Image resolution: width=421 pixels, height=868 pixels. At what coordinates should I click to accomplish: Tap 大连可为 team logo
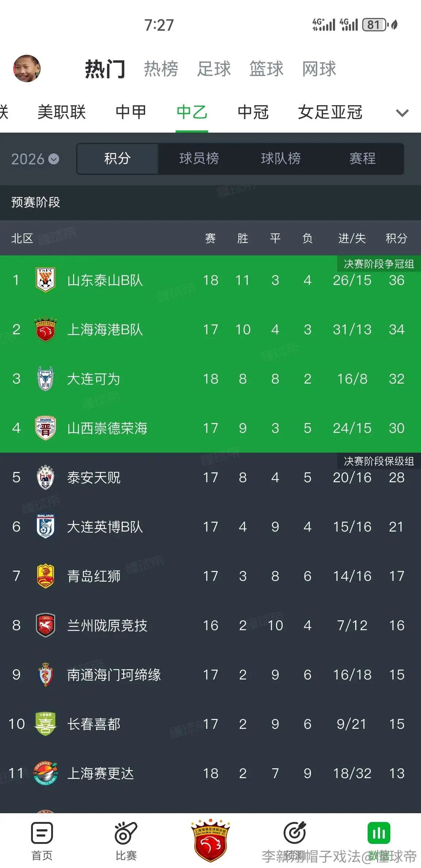(45, 378)
